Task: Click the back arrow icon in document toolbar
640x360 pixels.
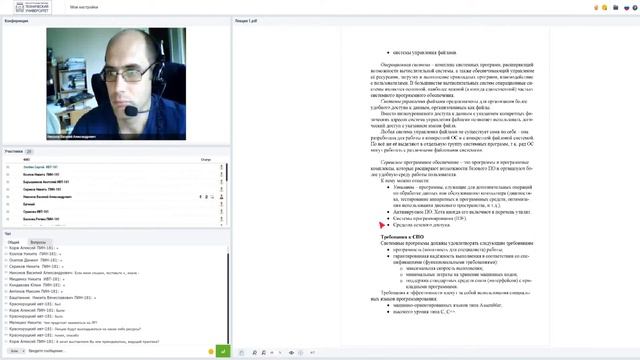Action: point(313,353)
